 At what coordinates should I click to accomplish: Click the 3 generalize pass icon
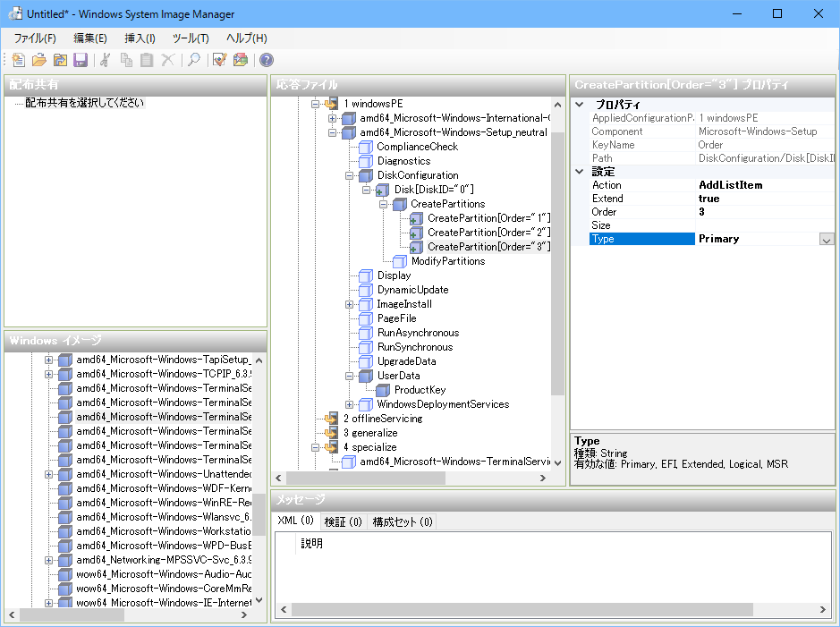coord(332,433)
